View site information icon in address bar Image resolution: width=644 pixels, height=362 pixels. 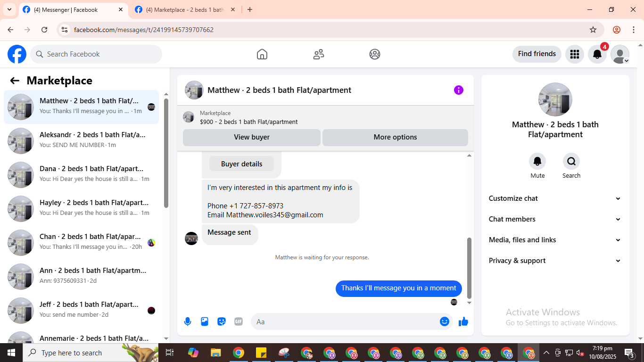(x=65, y=30)
